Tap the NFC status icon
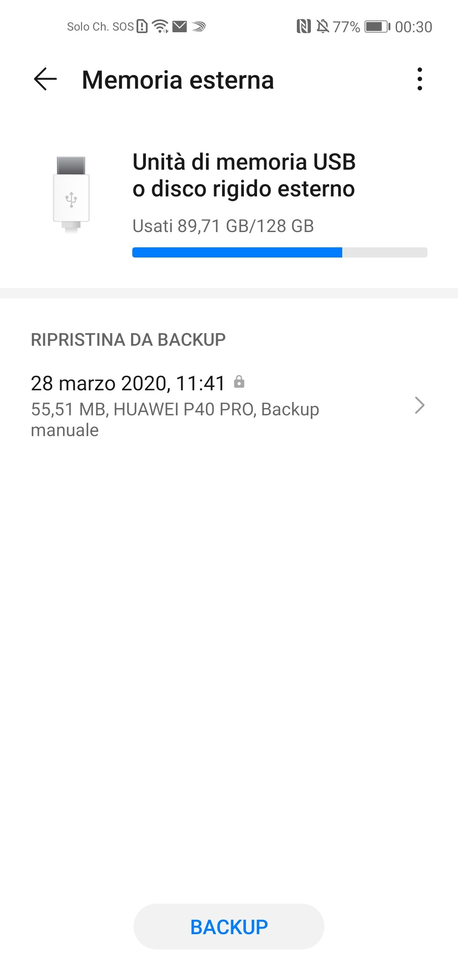 point(304,27)
